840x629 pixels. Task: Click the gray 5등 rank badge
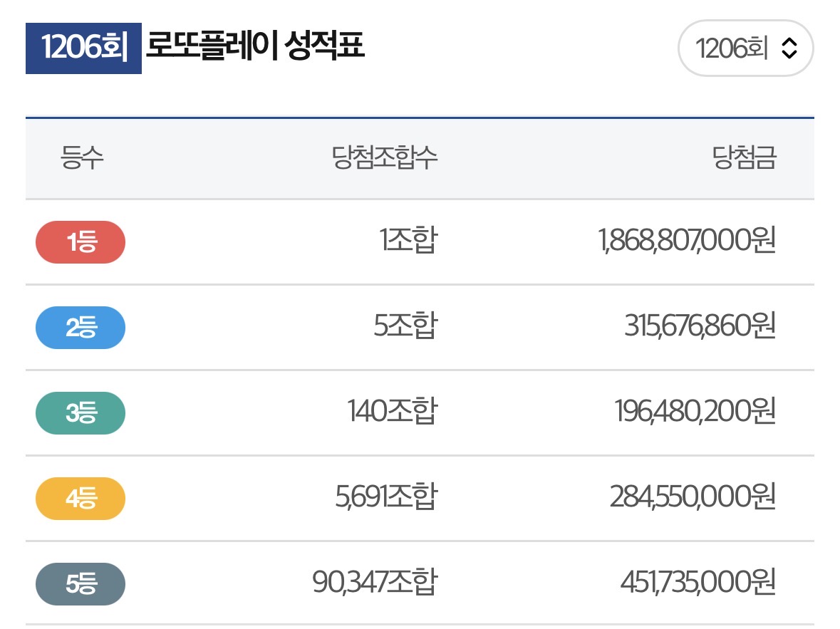(81, 584)
